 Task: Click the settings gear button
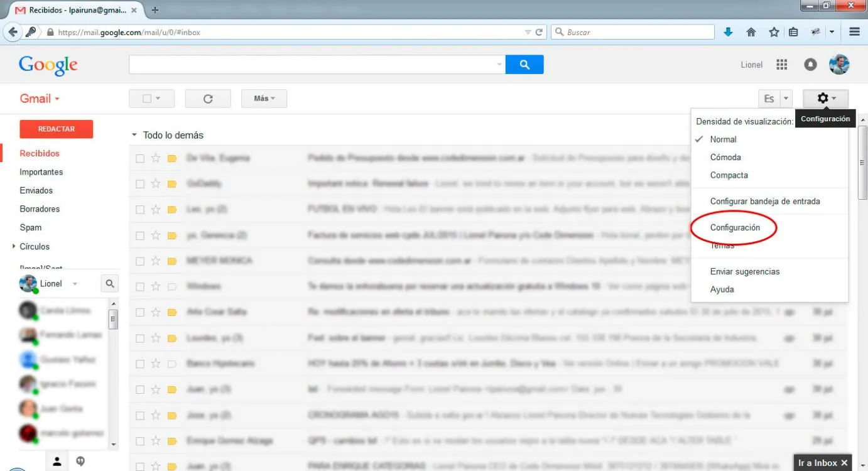(825, 99)
